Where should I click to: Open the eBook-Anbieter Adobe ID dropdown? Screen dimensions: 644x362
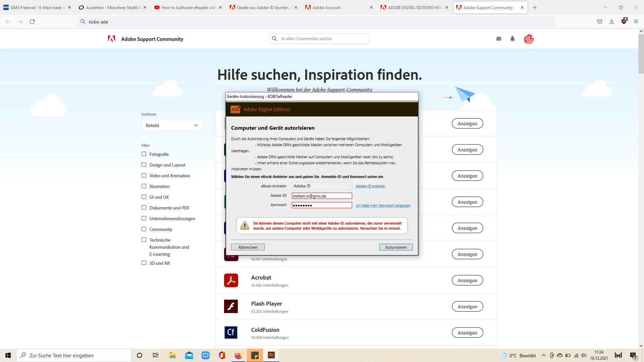pyautogui.click(x=321, y=186)
